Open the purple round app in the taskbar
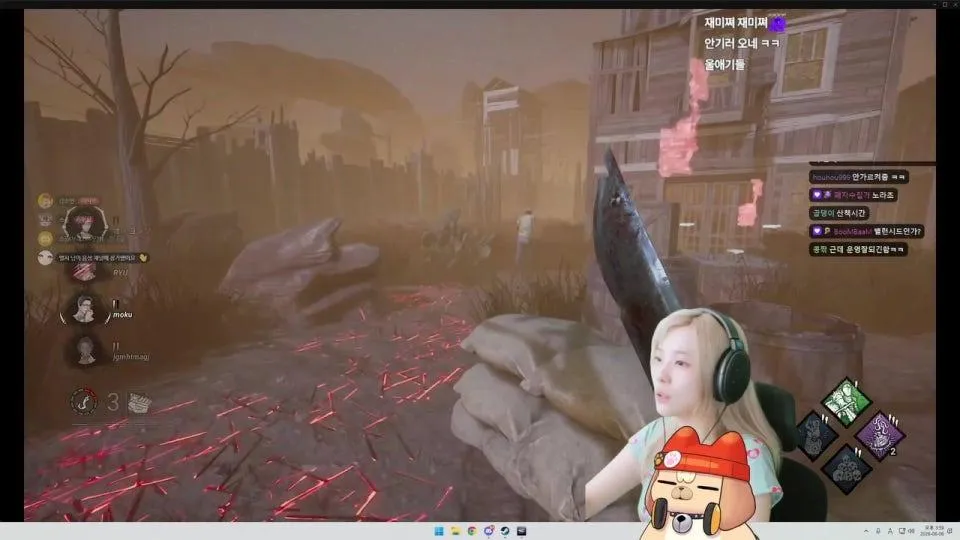This screenshot has height=540, width=960. click(x=489, y=531)
